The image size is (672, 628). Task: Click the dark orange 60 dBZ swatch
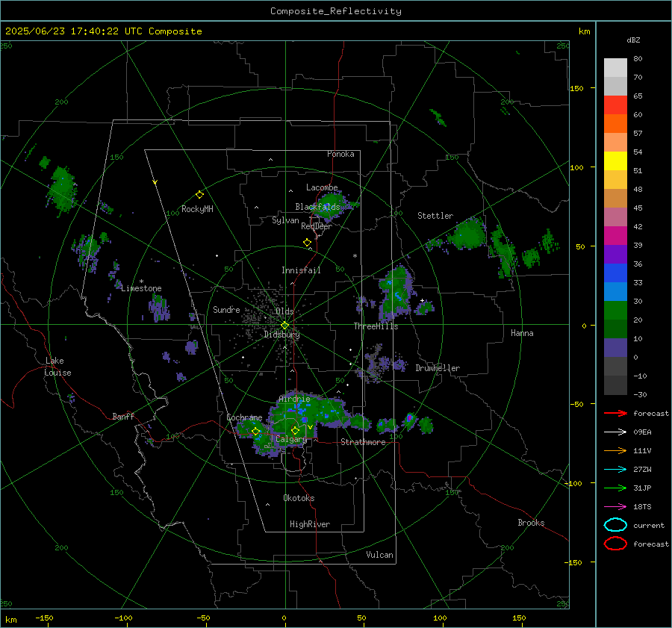coord(615,123)
